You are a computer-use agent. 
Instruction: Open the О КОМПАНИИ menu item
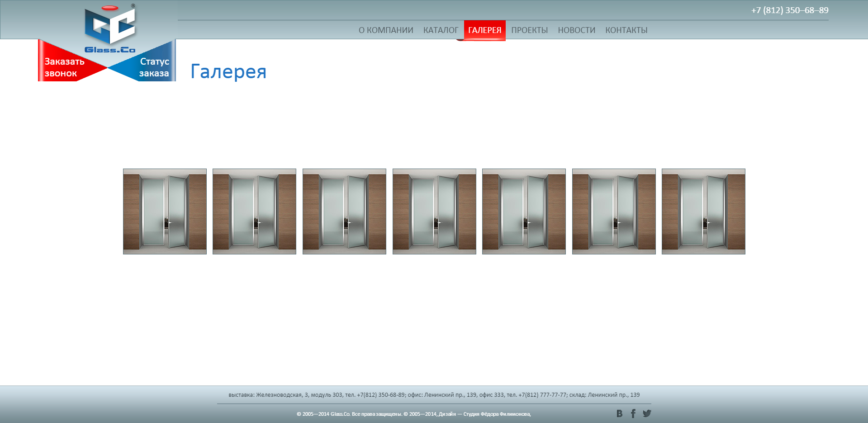386,30
